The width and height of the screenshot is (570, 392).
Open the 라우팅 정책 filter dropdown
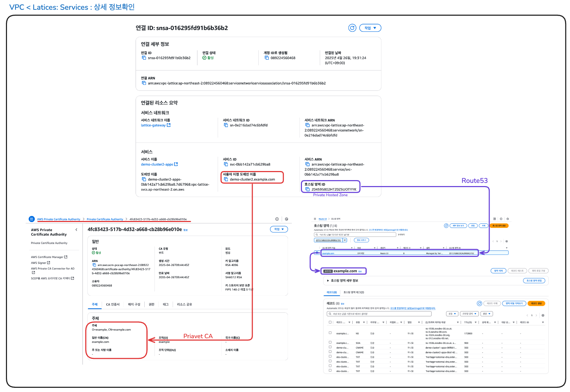[469, 314]
